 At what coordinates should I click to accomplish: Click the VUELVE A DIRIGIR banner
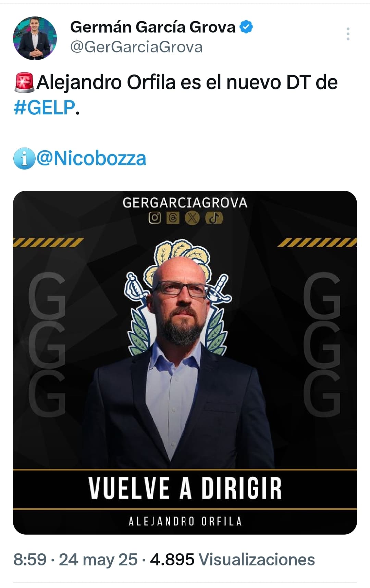(185, 488)
